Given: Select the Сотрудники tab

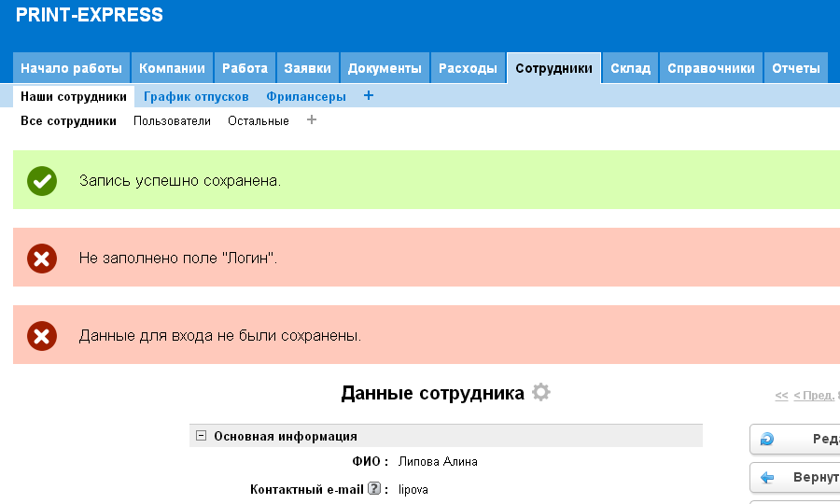Looking at the screenshot, I should 553,68.
